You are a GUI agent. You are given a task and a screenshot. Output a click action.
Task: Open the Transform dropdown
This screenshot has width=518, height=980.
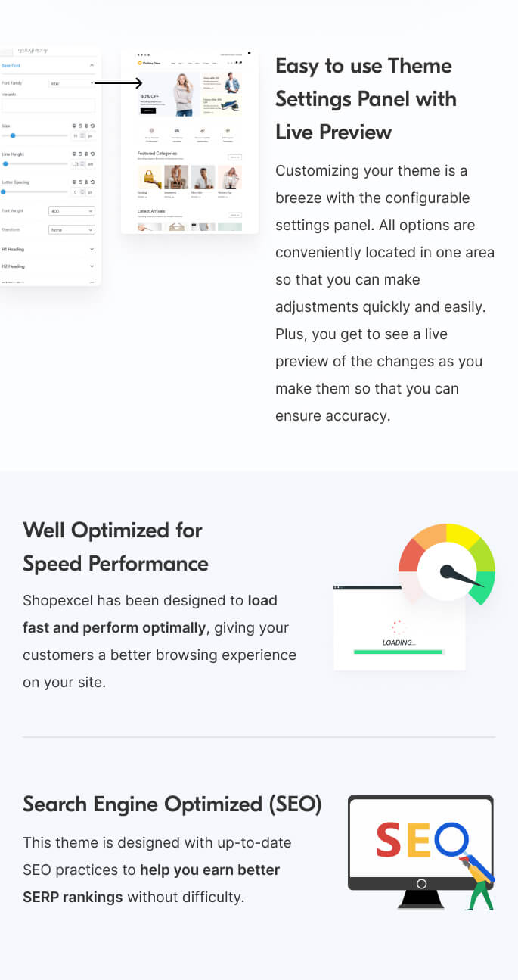pyautogui.click(x=72, y=229)
